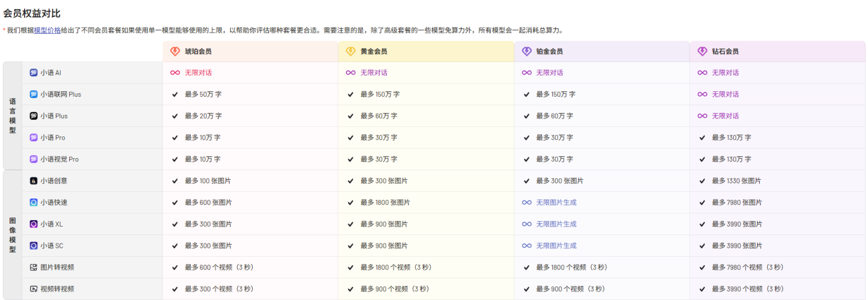Screen dimensions: 868x300
Task: Click the 小语 XL model icon
Action: [x=34, y=224]
